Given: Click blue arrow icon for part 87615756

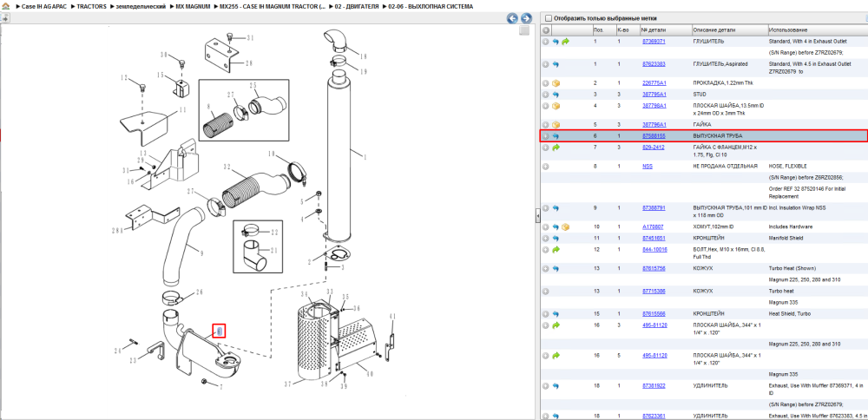Looking at the screenshot, I should coord(556,268).
